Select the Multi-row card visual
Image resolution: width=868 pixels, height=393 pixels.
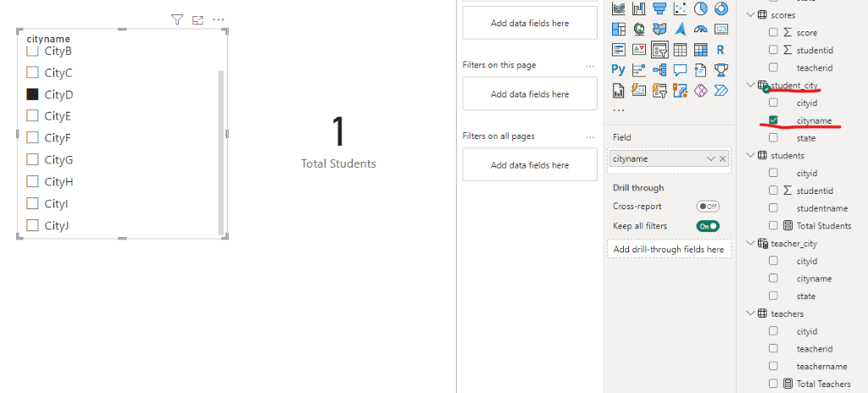(x=619, y=50)
